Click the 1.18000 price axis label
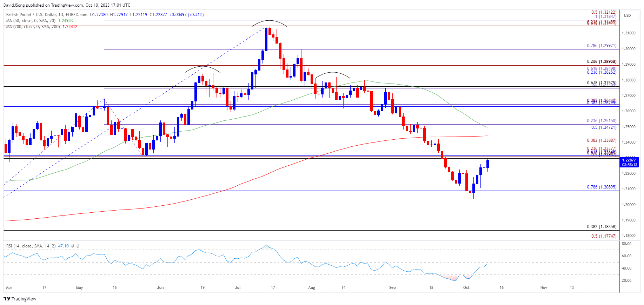The image size is (644, 305). (x=629, y=236)
